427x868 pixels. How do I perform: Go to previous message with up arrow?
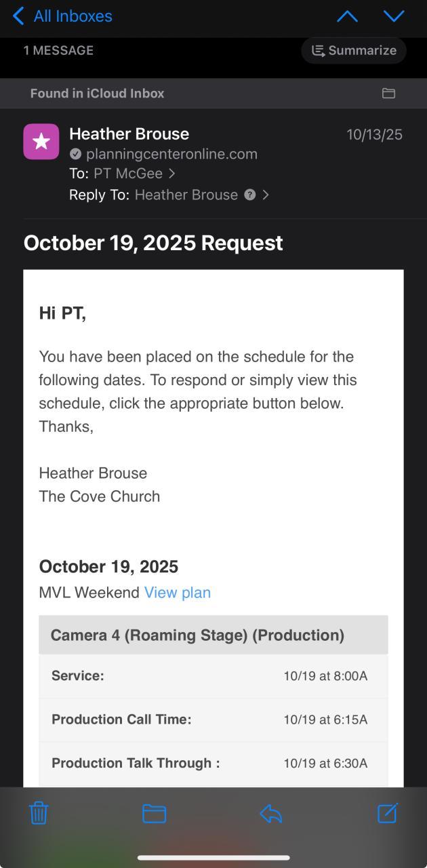pyautogui.click(x=347, y=16)
